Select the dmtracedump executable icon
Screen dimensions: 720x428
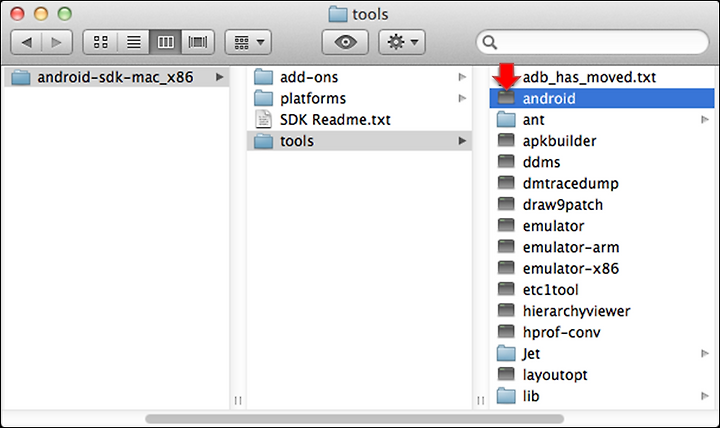pyautogui.click(x=506, y=182)
